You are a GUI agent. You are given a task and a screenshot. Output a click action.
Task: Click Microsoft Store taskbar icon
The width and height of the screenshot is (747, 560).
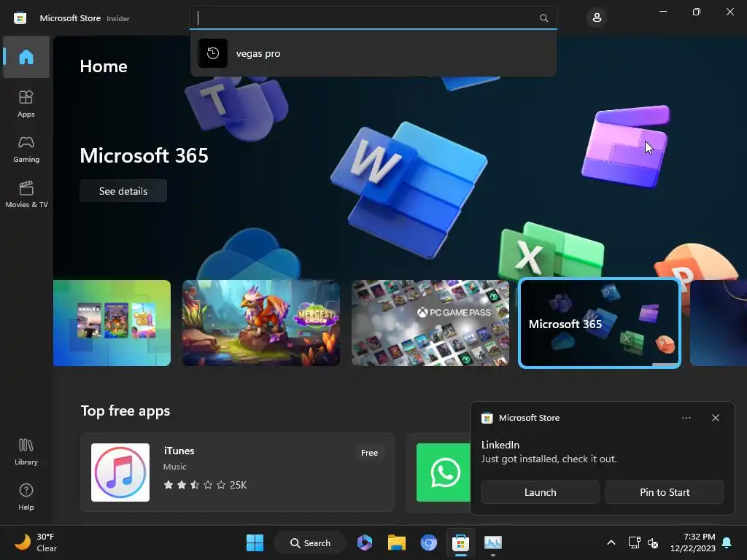click(x=461, y=542)
